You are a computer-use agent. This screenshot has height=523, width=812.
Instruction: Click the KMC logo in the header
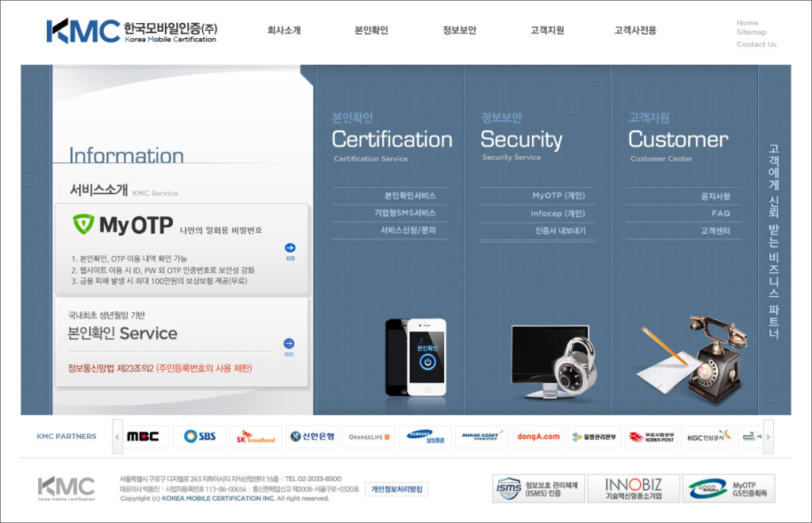tap(131, 31)
